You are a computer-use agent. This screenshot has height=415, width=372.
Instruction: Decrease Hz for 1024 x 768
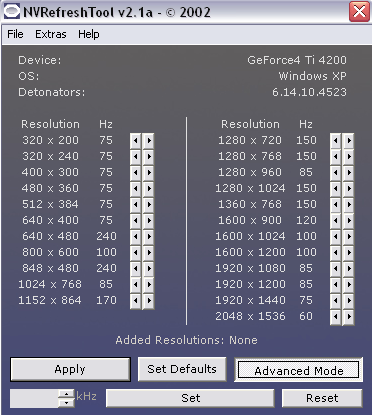[x=135, y=285]
